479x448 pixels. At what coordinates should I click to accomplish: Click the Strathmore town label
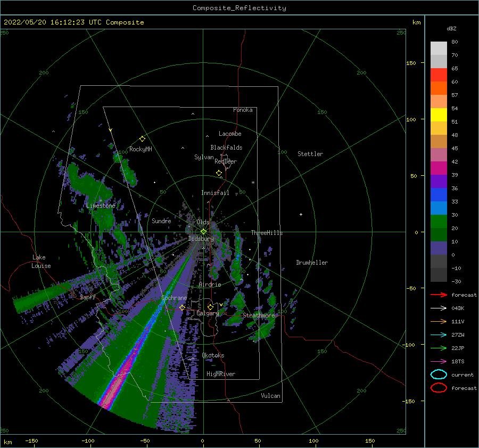pos(259,315)
